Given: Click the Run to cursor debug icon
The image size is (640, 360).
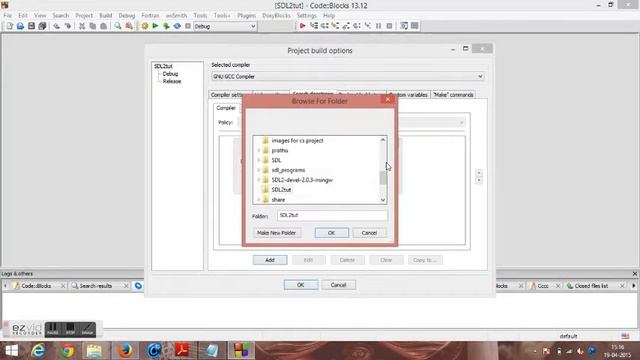Looking at the screenshot, I should 314,26.
